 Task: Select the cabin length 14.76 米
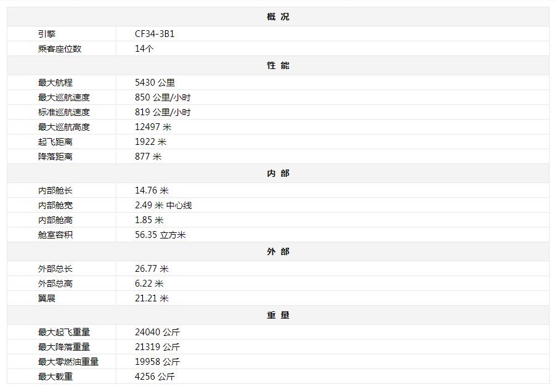point(152,190)
